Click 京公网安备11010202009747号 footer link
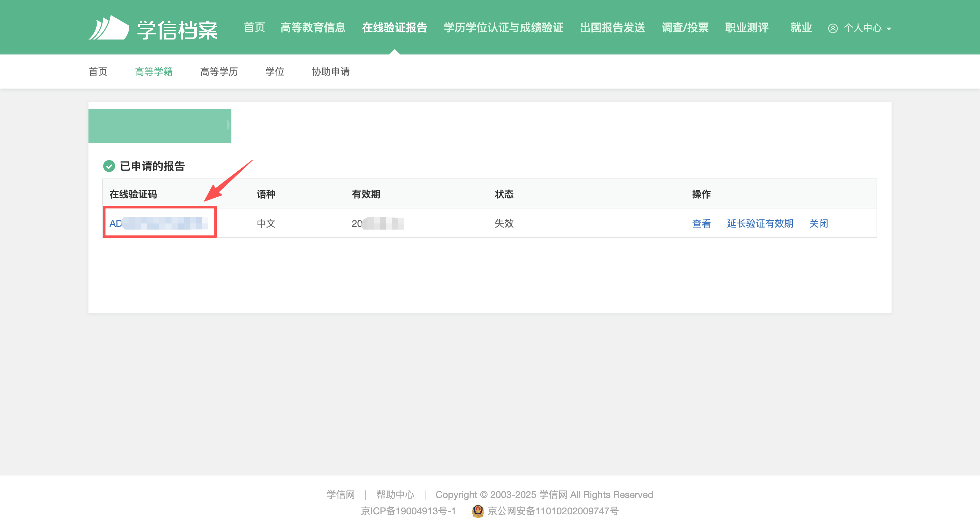The height and width of the screenshot is (530, 980). (553, 511)
